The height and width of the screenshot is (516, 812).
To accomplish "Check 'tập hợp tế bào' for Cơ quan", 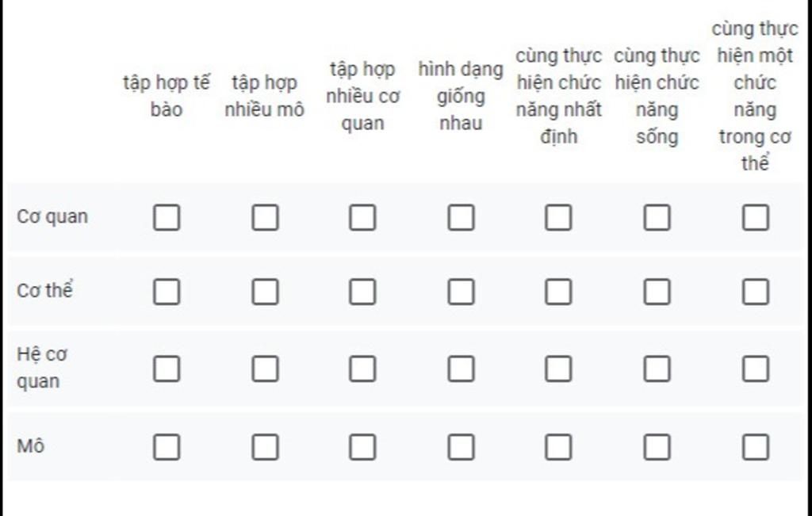I will (167, 217).
